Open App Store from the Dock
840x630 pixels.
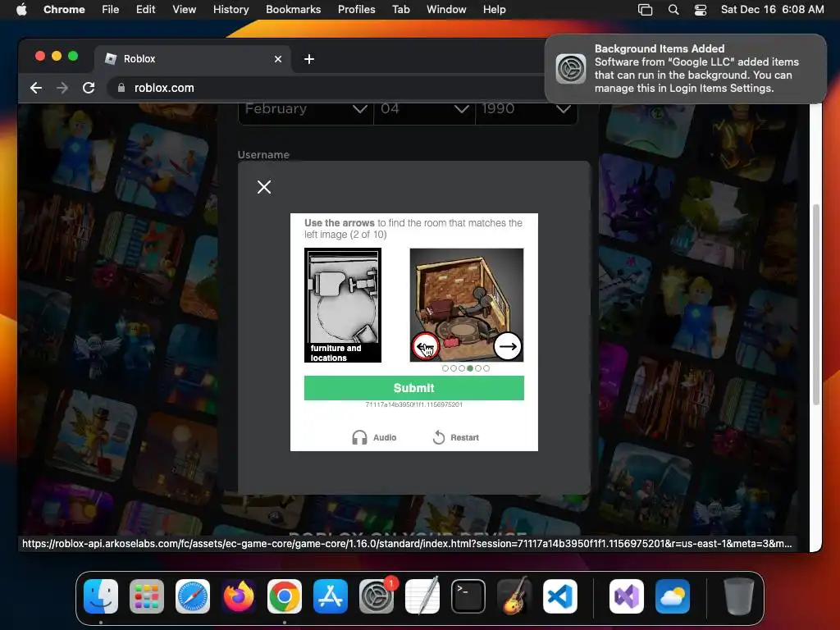point(331,596)
